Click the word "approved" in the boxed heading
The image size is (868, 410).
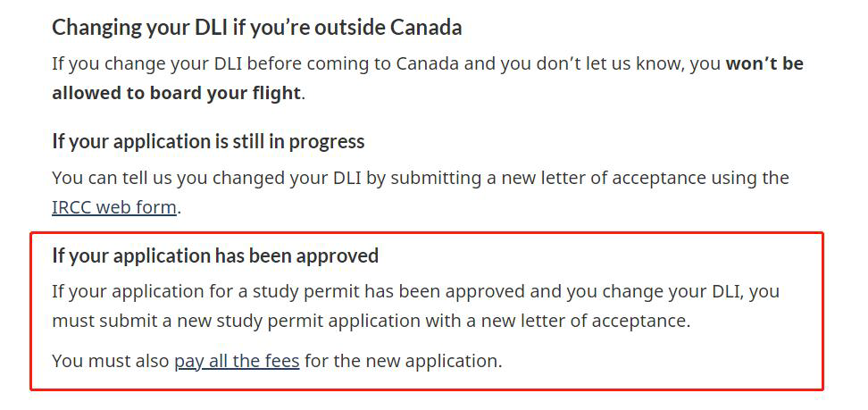point(339,255)
